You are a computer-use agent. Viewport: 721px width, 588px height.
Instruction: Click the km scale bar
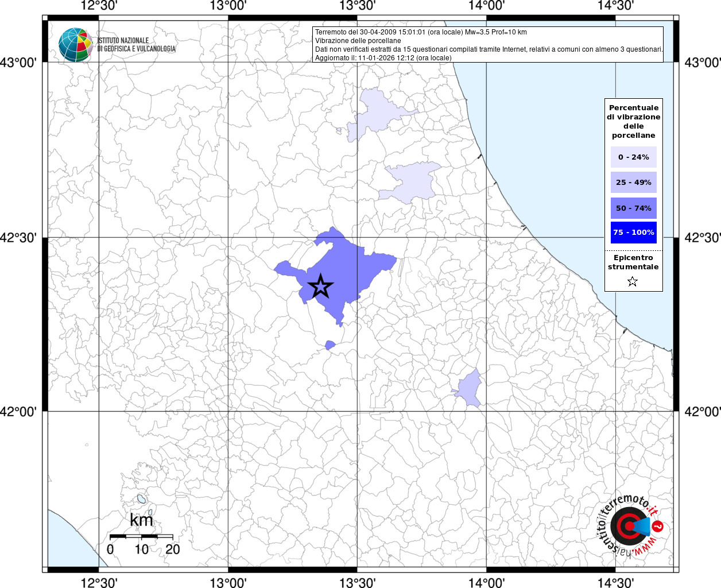point(141,536)
